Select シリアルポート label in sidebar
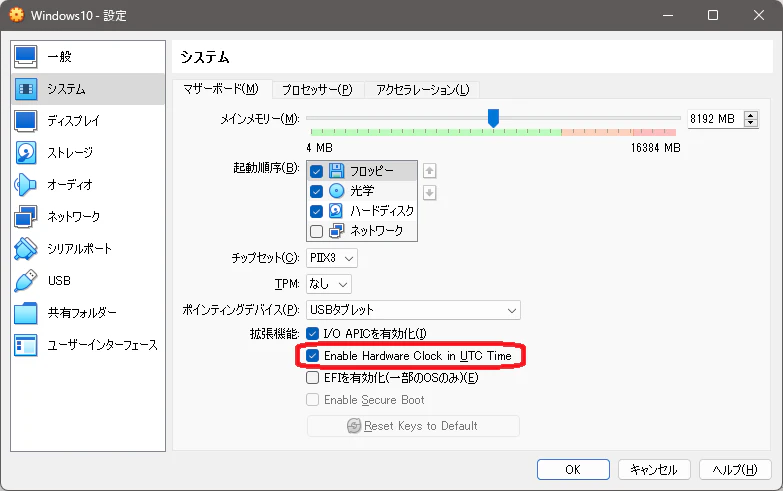Viewport: 783px width, 491px height. coord(79,249)
